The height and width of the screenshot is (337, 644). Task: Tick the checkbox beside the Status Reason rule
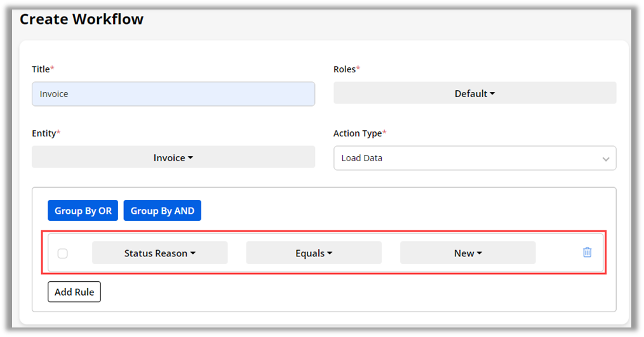pyautogui.click(x=63, y=253)
